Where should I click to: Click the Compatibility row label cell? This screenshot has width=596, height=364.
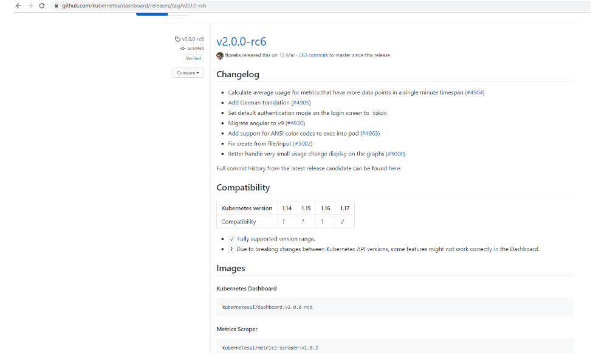pos(247,222)
